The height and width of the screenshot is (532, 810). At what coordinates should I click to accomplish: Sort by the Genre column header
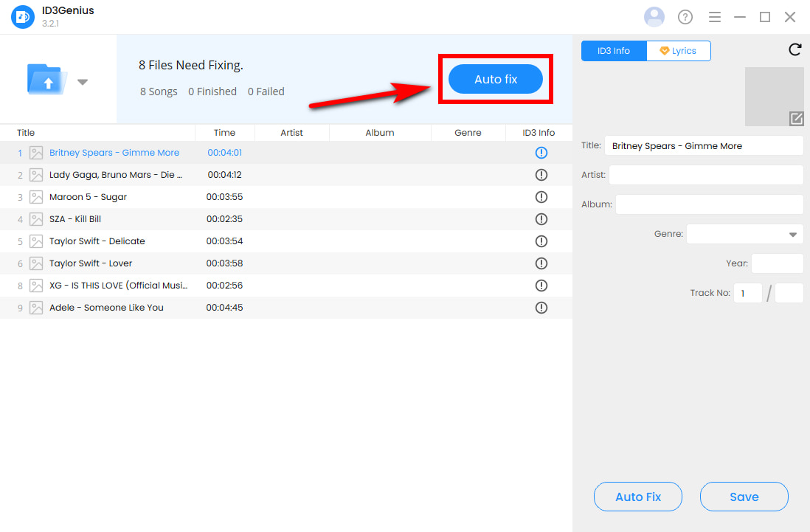pos(468,133)
